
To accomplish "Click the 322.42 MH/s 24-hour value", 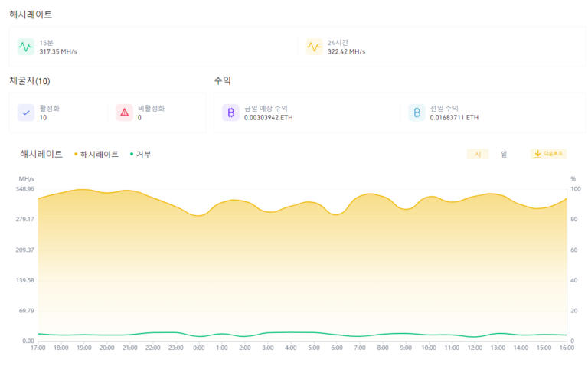I will (346, 52).
